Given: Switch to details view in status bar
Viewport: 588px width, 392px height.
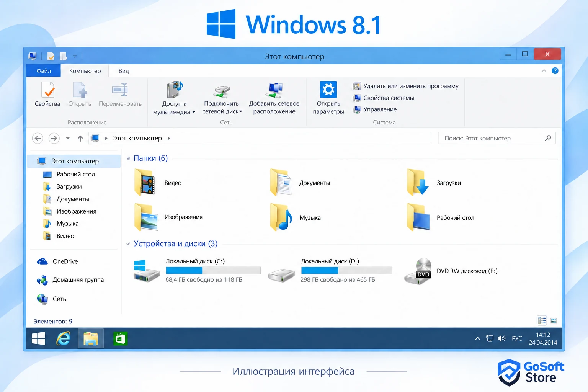Looking at the screenshot, I should point(542,320).
